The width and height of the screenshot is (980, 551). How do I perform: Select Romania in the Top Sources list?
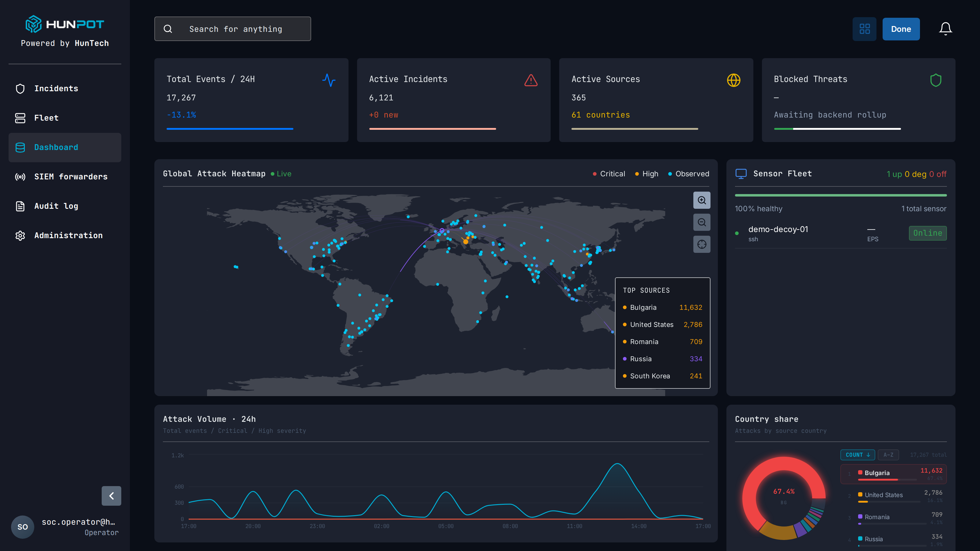[662, 342]
